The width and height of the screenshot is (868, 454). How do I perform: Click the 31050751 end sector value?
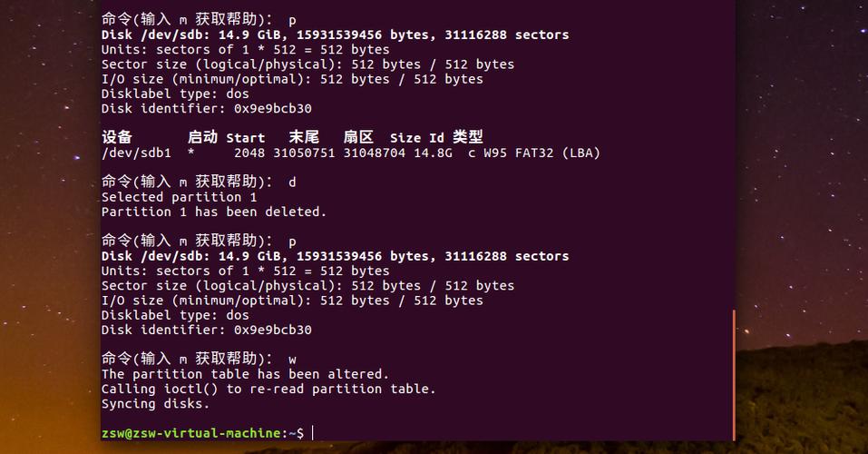tap(304, 153)
